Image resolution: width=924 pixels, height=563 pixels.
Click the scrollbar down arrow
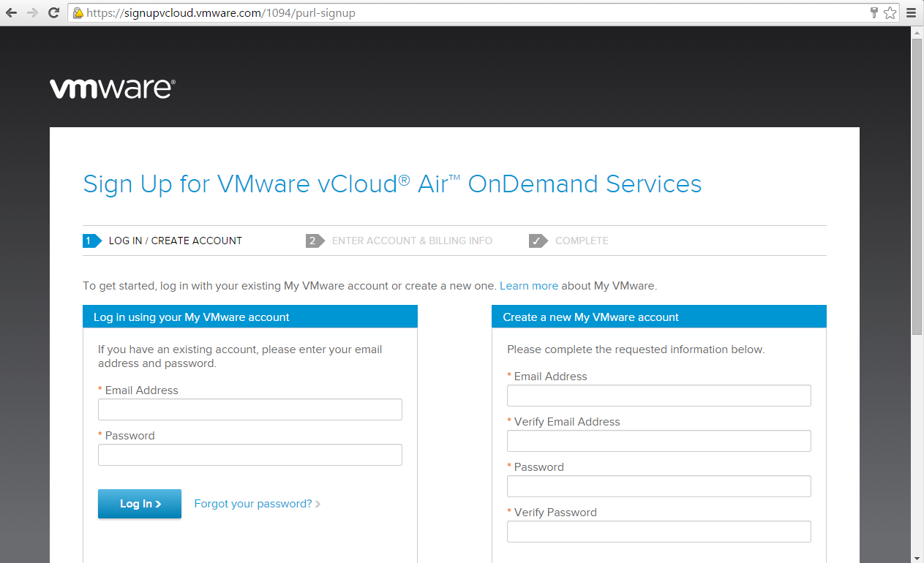917,556
